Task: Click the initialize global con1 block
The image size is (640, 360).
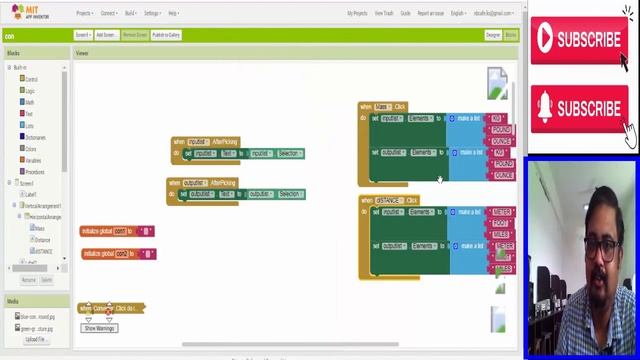Action: 108,231
